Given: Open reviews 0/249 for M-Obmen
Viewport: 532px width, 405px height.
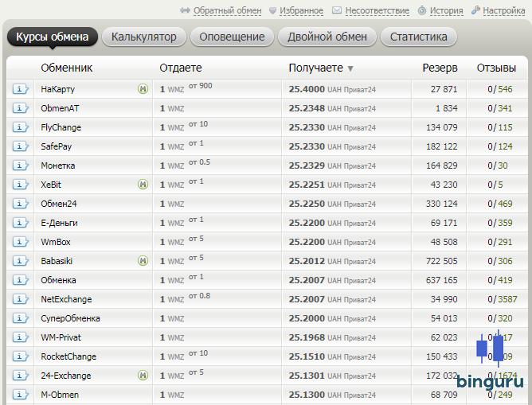Looking at the screenshot, I should point(500,395).
